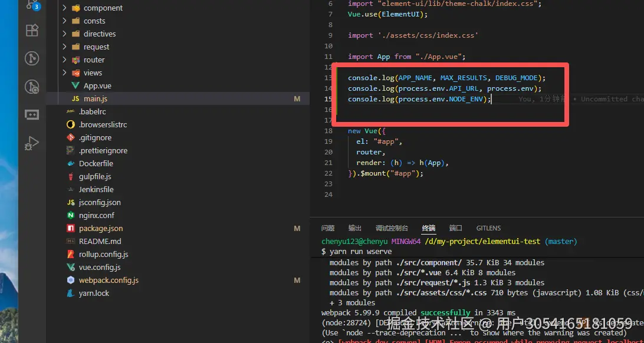Click the rollup icon beside rollup.config.js

(71, 255)
